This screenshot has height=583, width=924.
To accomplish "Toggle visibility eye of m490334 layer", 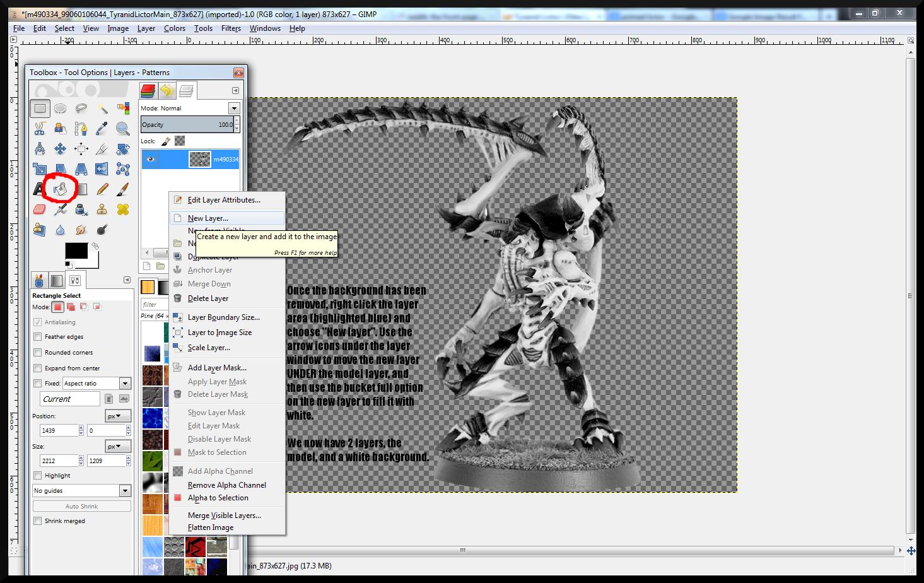I will [x=150, y=160].
